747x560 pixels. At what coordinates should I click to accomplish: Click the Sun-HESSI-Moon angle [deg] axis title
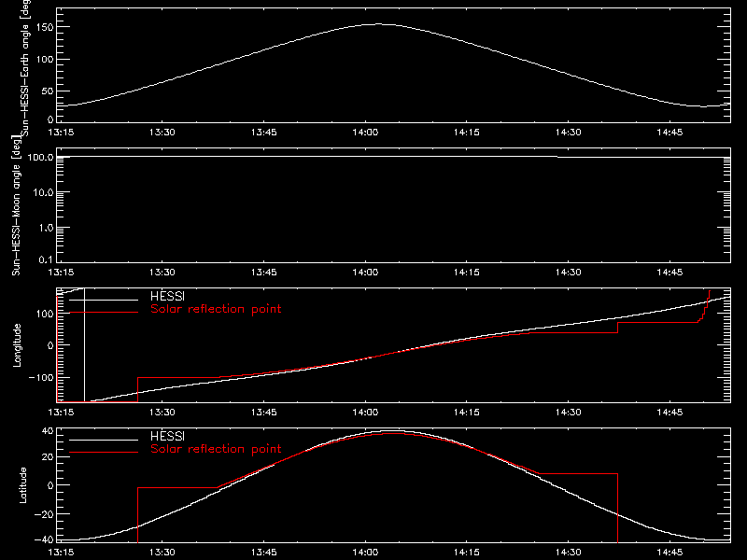tap(16, 205)
